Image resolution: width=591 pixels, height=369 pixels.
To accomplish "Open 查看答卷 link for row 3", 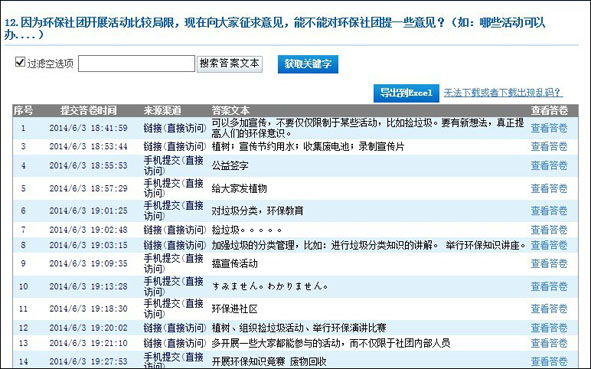I will click(549, 146).
